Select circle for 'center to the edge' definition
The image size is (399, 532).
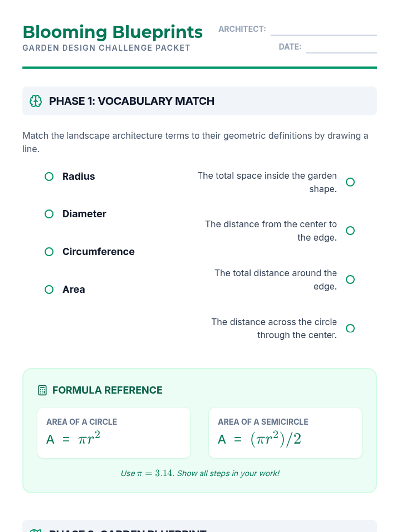[x=350, y=231]
